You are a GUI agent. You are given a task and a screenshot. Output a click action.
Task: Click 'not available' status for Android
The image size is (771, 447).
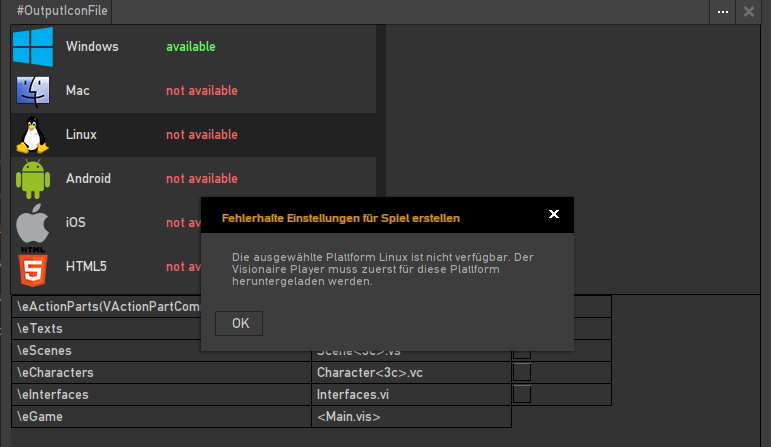pyautogui.click(x=202, y=179)
